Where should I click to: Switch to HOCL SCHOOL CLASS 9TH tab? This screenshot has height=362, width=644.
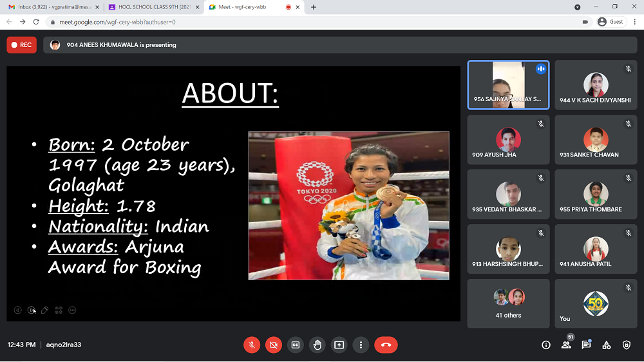(151, 7)
